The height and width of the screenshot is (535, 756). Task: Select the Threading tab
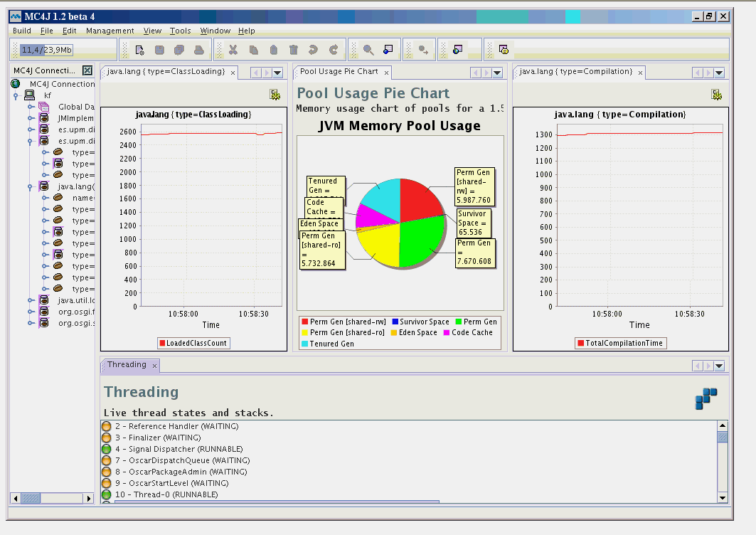127,365
